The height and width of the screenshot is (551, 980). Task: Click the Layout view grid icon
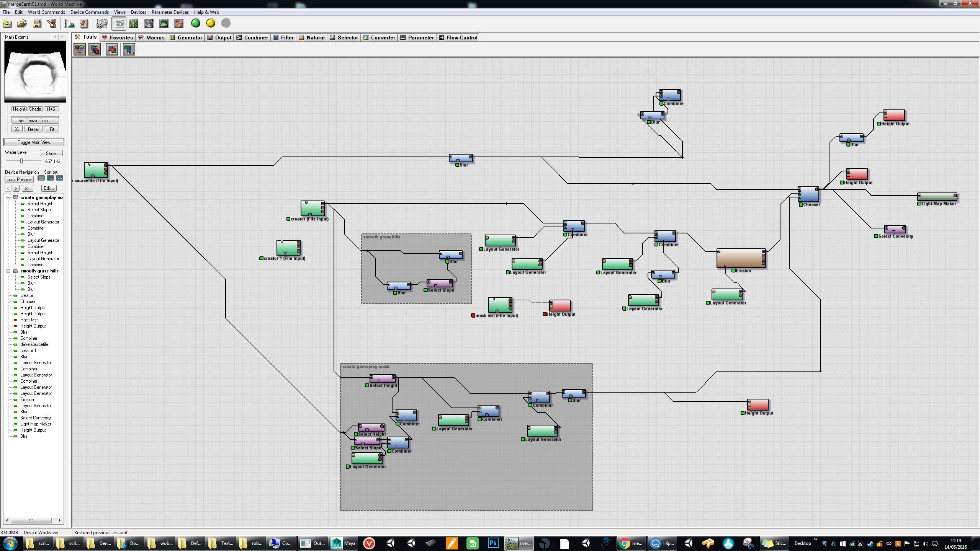coord(134,24)
